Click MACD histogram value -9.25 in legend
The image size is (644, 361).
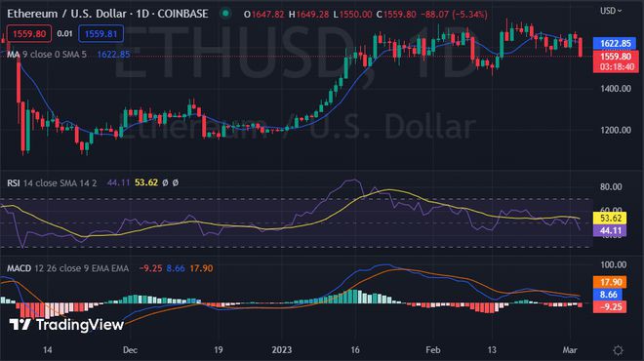pos(150,268)
